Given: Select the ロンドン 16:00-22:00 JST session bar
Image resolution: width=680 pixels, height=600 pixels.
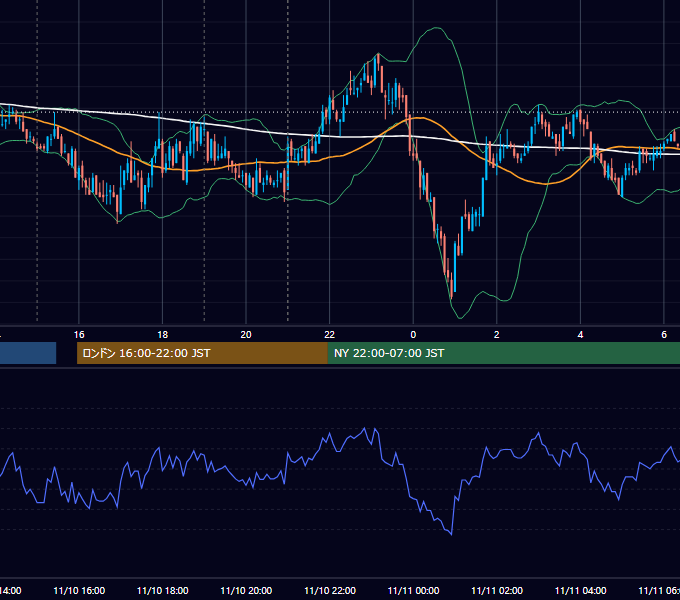Looking at the screenshot, I should (x=202, y=353).
